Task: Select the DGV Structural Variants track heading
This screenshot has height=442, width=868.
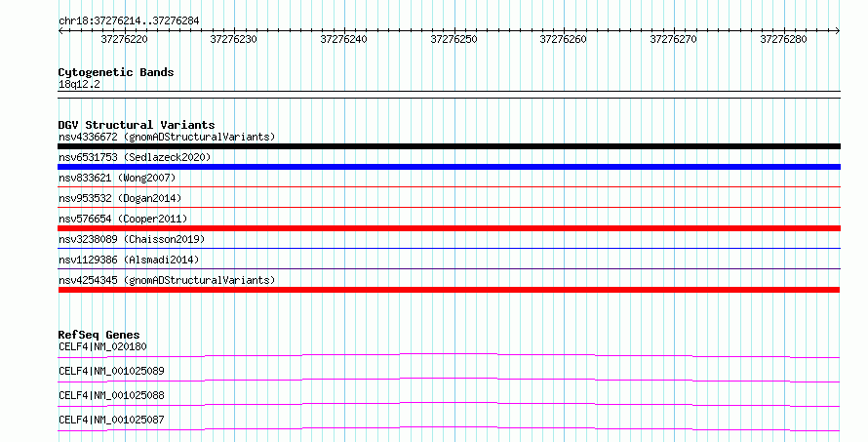Action: click(x=137, y=125)
